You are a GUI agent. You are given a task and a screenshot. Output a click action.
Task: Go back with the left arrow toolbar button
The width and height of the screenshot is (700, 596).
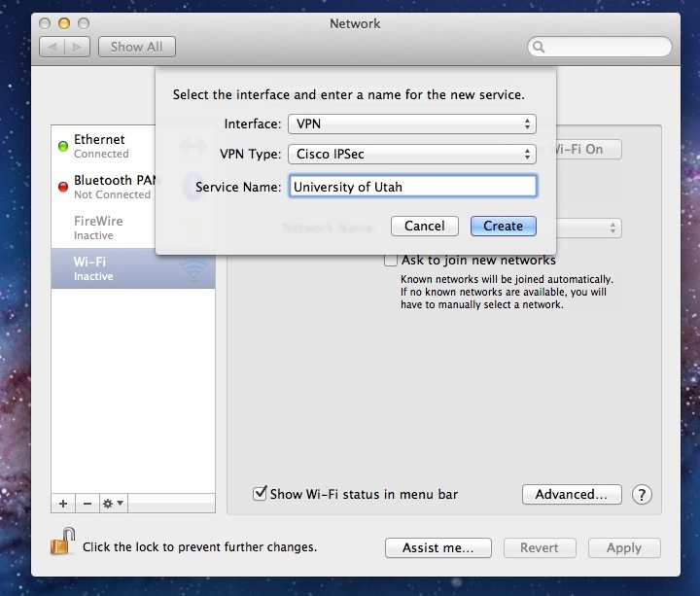click(x=52, y=47)
